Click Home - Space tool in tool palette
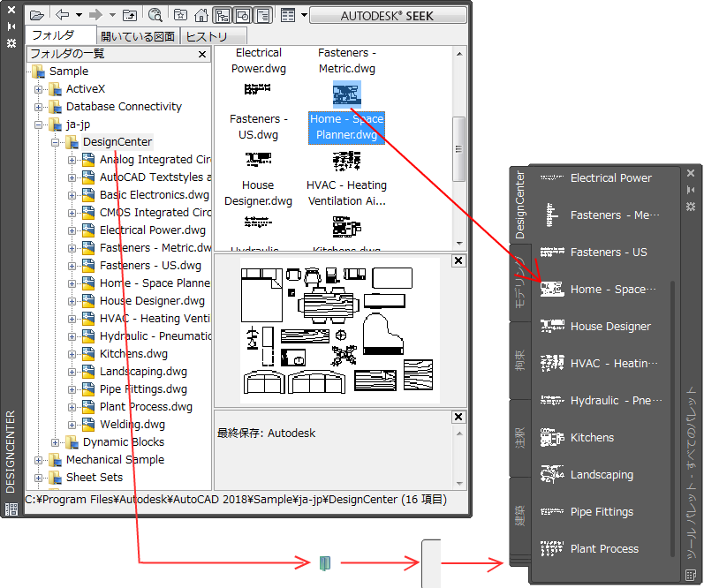 click(596, 290)
